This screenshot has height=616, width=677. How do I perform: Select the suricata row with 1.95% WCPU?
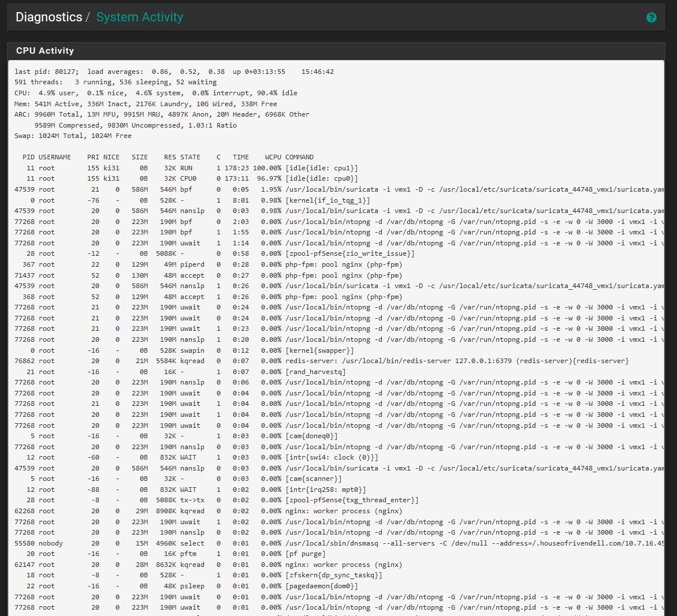click(339, 189)
